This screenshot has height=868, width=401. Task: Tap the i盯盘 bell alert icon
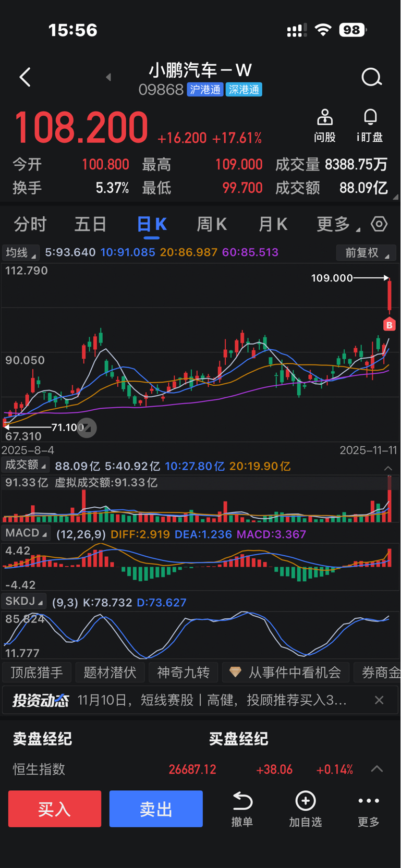[x=370, y=117]
